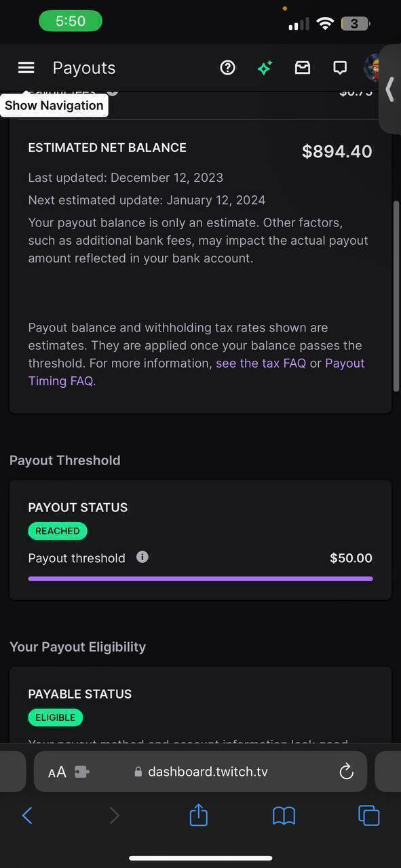Open the green sparkle what's new icon
The height and width of the screenshot is (868, 401).
point(265,67)
